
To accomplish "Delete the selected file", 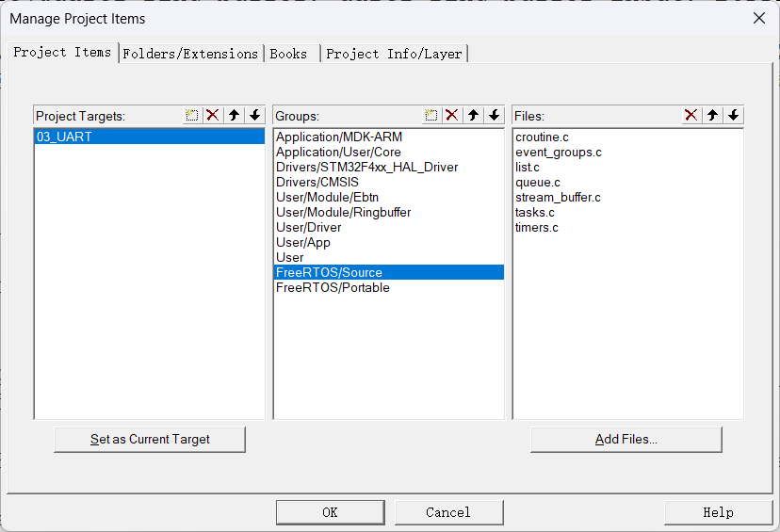I will click(691, 116).
